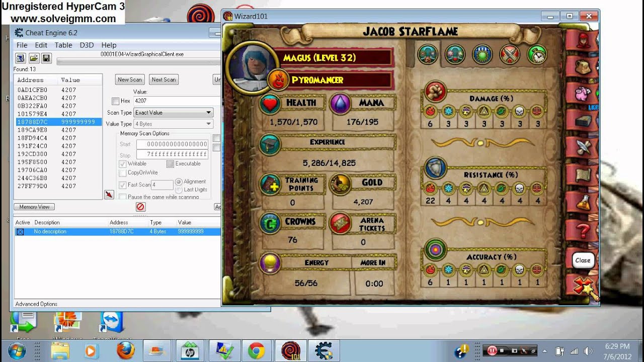644x362 pixels.
Task: Click the Memory View button
Action: (x=34, y=207)
